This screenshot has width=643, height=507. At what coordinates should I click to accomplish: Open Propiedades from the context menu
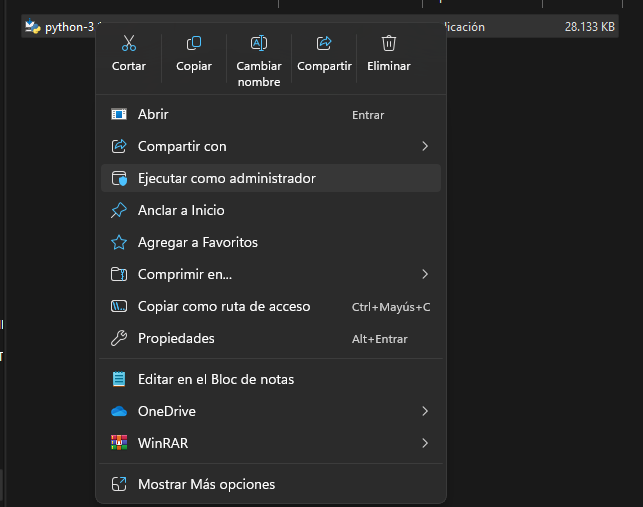(176, 338)
